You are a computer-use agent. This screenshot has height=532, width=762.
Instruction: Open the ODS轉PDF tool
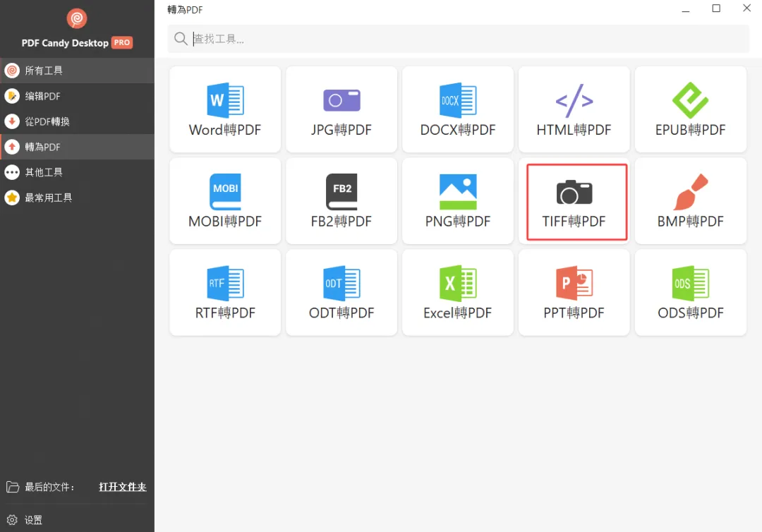(x=691, y=293)
